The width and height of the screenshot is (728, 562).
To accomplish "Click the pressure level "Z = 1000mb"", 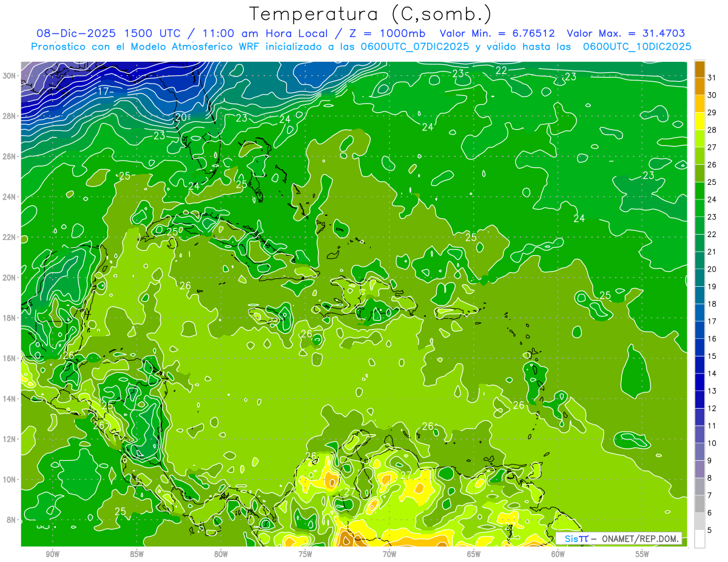I will coord(387,33).
